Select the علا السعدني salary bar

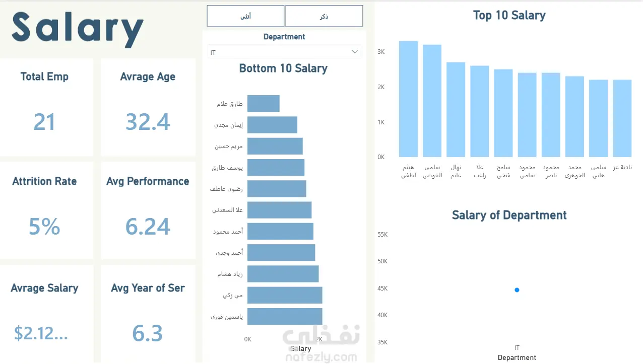coord(279,210)
